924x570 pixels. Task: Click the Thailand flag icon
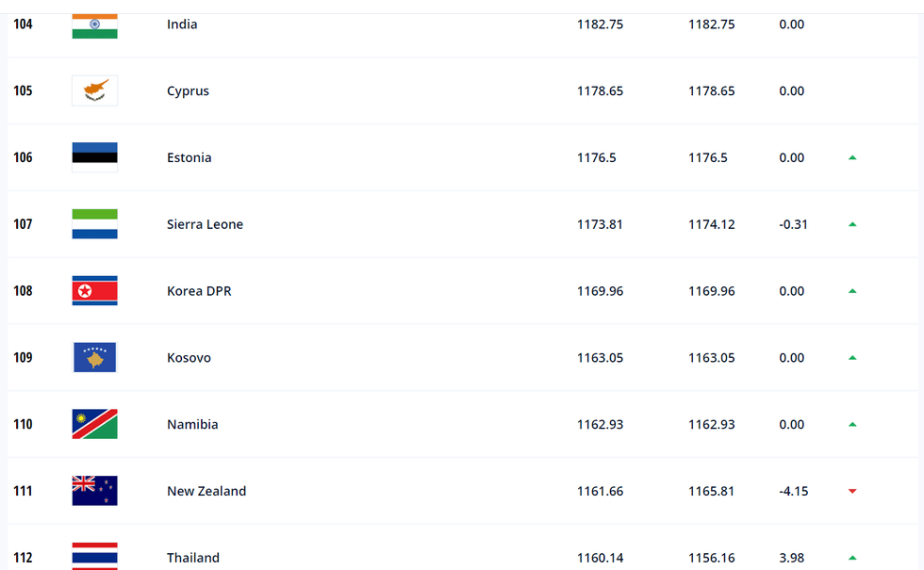click(x=94, y=556)
